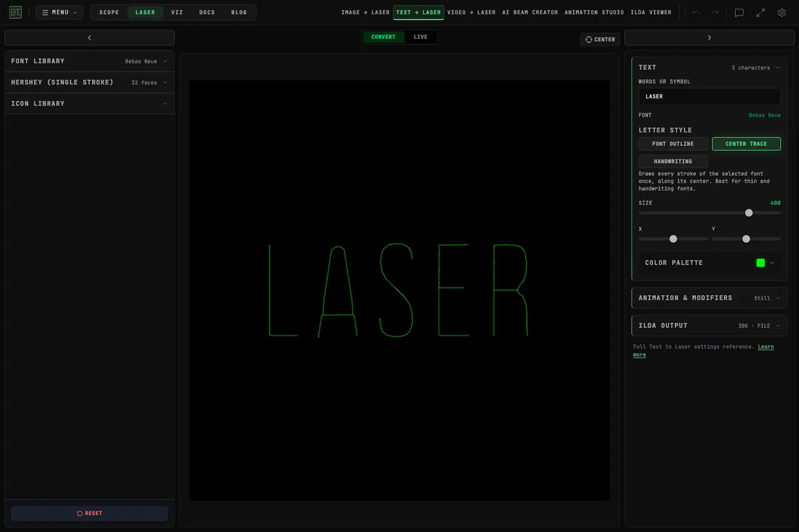Screen dimensions: 799x532
Task: Choose Handwriting letter style
Action: tap(673, 162)
